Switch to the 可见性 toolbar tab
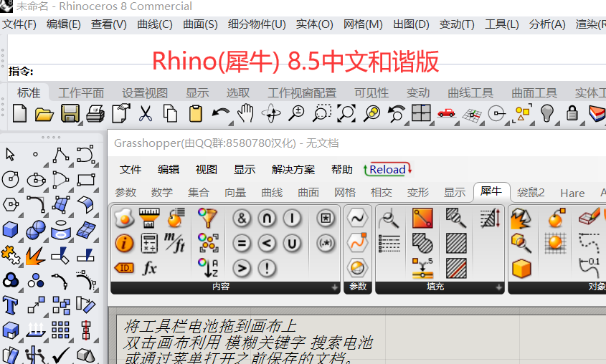Screen dimensions: 606x364 [x=371, y=93]
